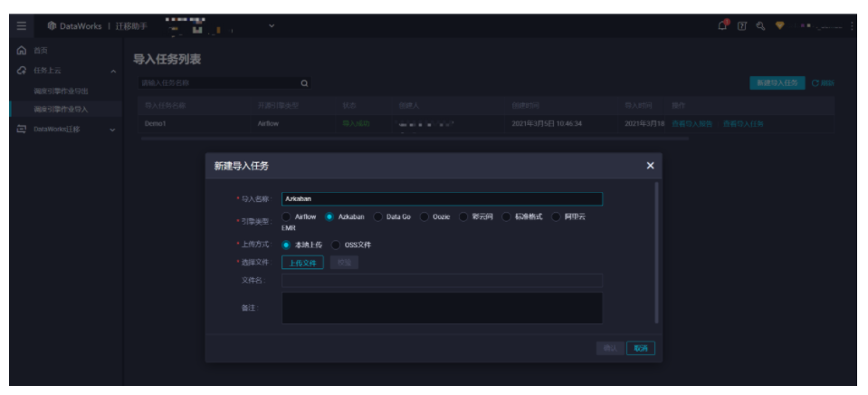Click the 导入任务名称 column header
868x395 pixels.
pyautogui.click(x=165, y=105)
